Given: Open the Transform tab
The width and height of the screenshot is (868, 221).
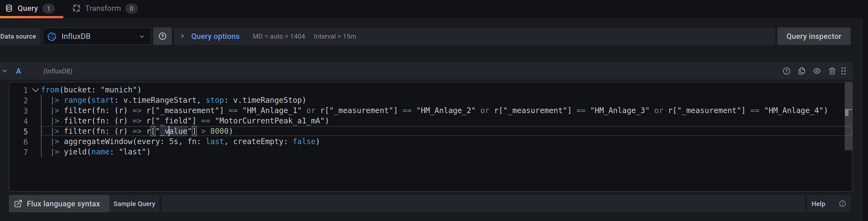Looking at the screenshot, I should click(x=105, y=8).
